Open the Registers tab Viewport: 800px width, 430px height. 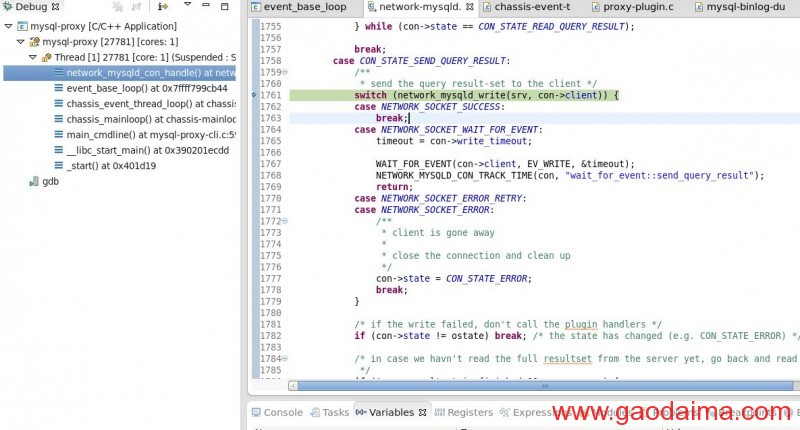[464, 412]
